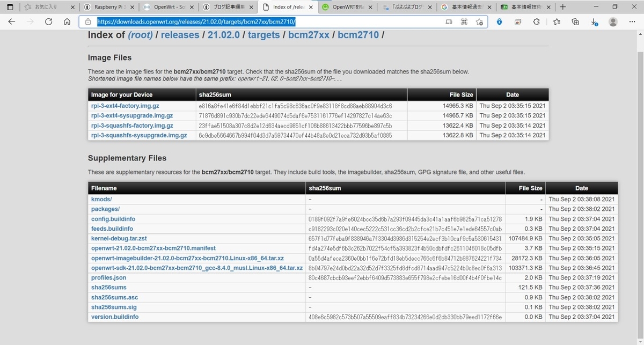Open the kmods/ directory
The width and height of the screenshot is (644, 345).
(101, 199)
